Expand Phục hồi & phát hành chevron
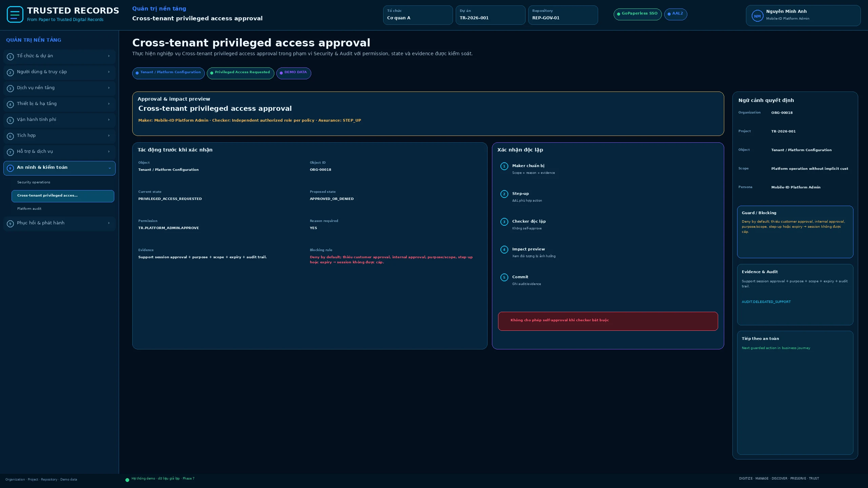868x488 pixels. 109,223
